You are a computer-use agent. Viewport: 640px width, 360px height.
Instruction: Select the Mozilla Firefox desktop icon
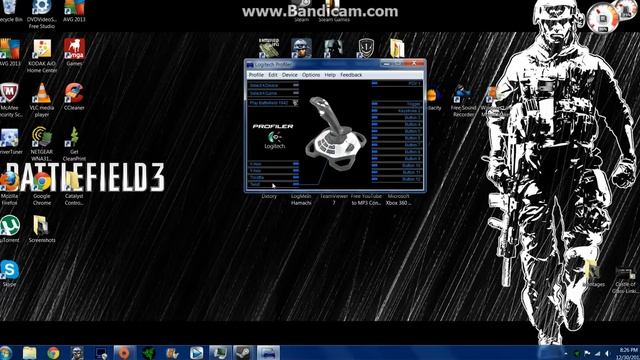[9, 189]
